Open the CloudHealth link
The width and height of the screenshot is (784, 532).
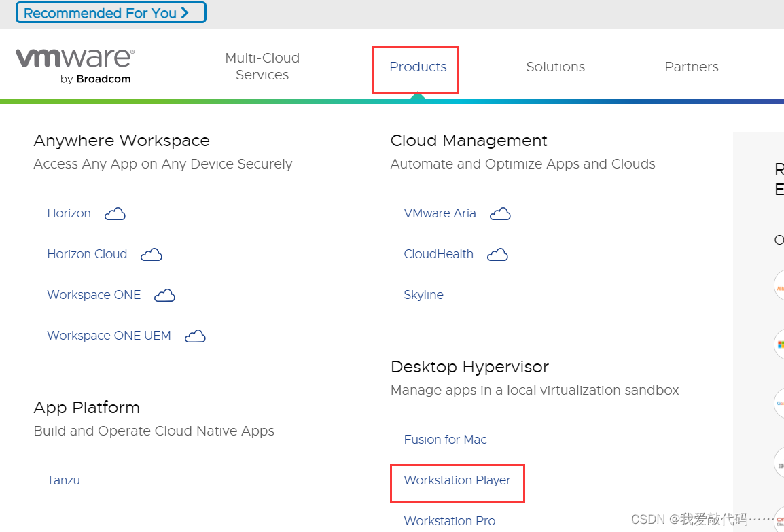438,254
